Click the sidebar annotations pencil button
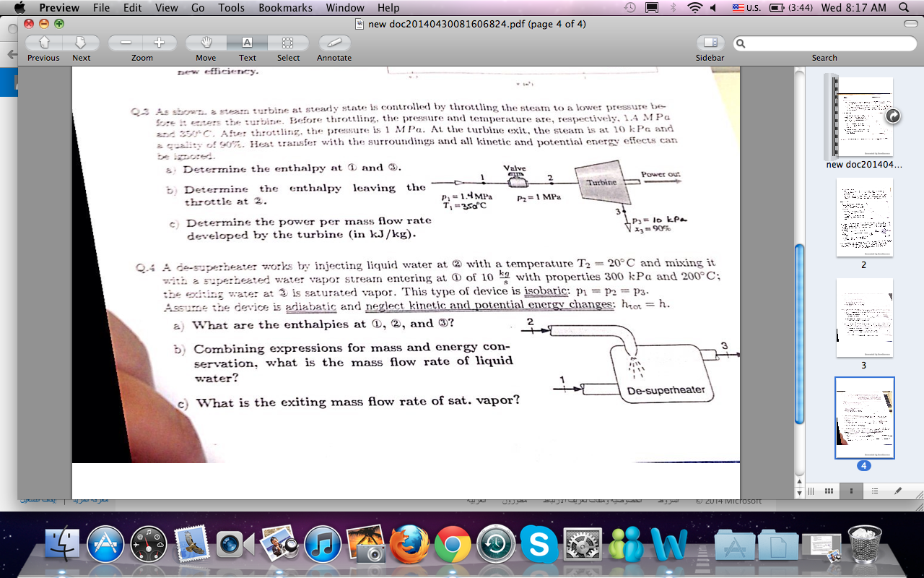This screenshot has width=924, height=578. [898, 491]
